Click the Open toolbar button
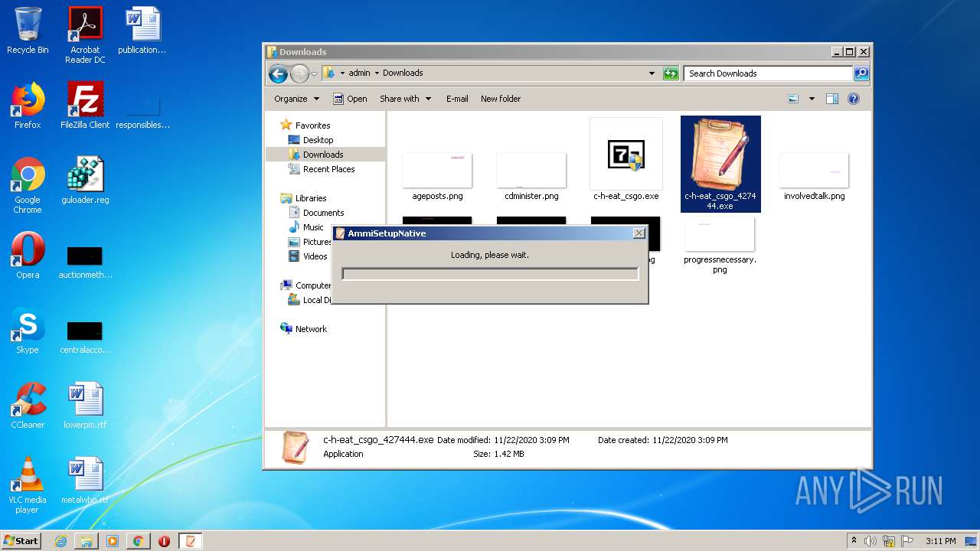This screenshot has width=980, height=551. coord(350,99)
